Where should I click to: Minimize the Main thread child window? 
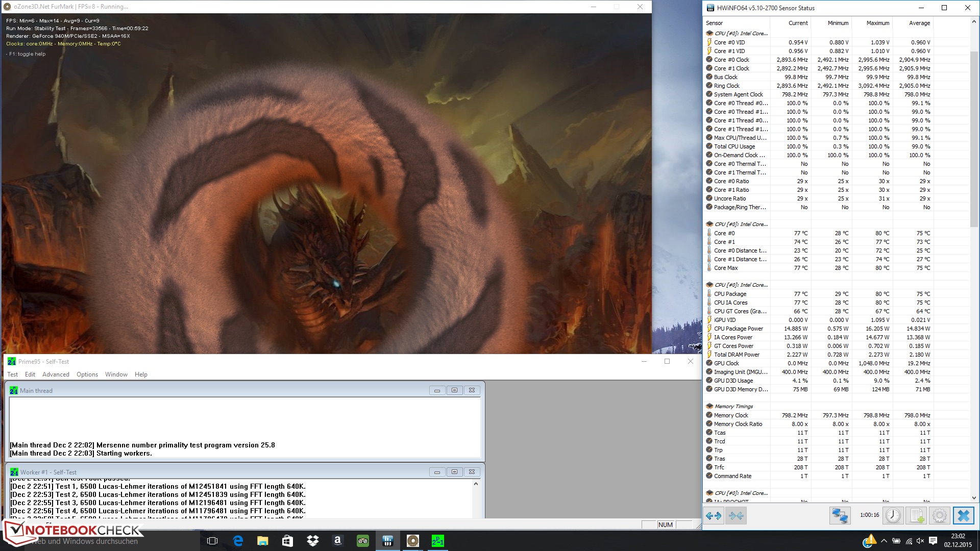pos(437,390)
